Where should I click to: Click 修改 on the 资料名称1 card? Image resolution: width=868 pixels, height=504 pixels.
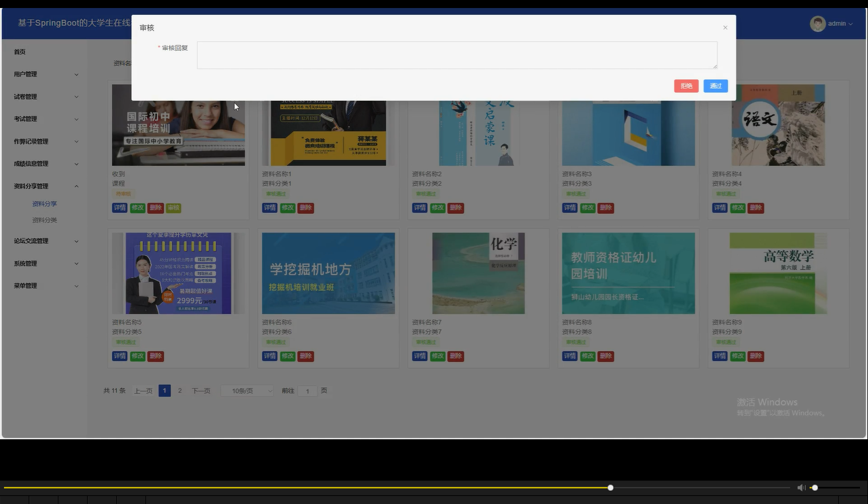pyautogui.click(x=287, y=208)
